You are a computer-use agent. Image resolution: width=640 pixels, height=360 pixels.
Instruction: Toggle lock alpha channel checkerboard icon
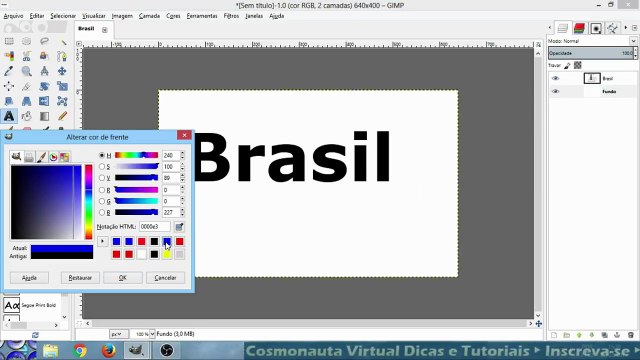click(x=578, y=65)
